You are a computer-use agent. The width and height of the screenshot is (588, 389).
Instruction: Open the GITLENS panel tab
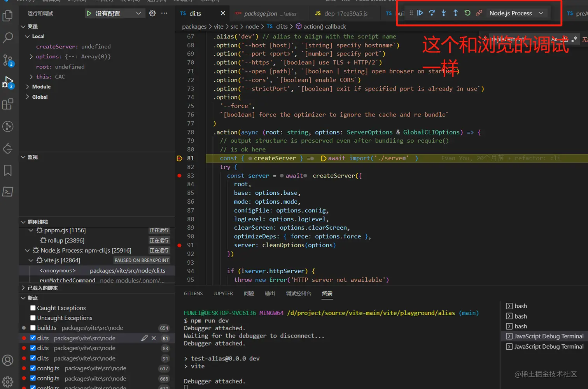coord(193,293)
